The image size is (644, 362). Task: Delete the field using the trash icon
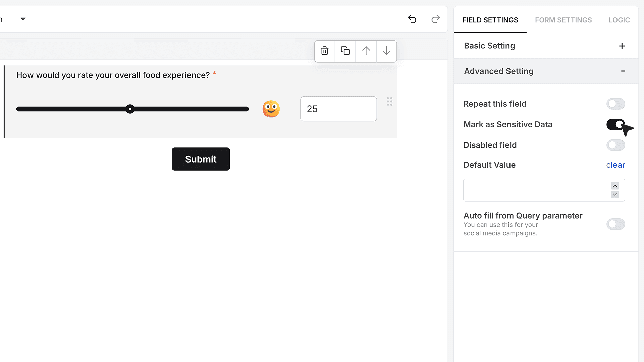324,51
